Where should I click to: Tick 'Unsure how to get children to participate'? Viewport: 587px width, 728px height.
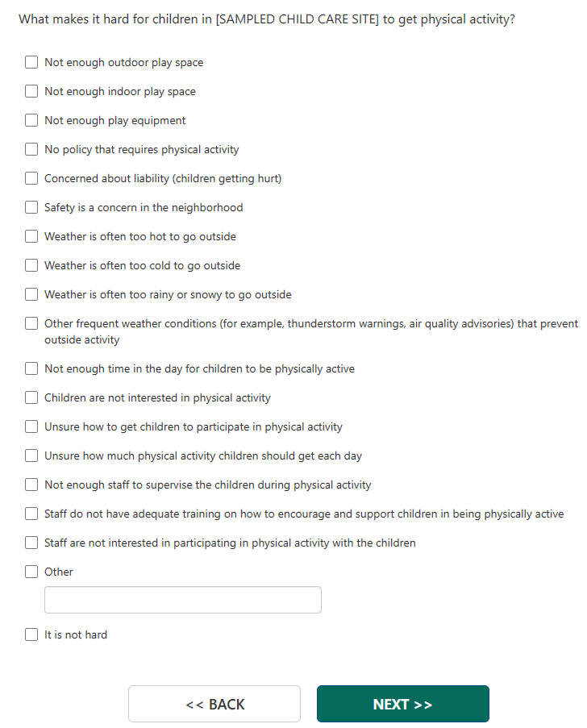pyautogui.click(x=31, y=426)
